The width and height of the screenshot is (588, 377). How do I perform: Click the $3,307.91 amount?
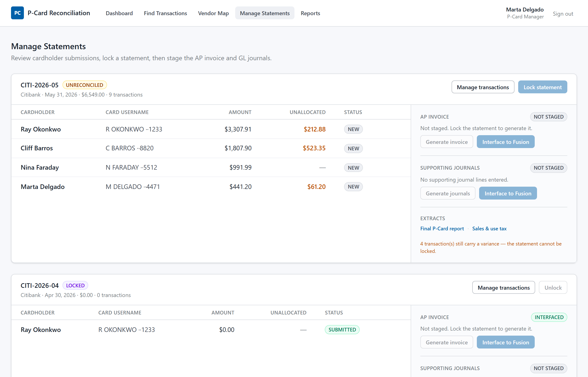click(238, 129)
